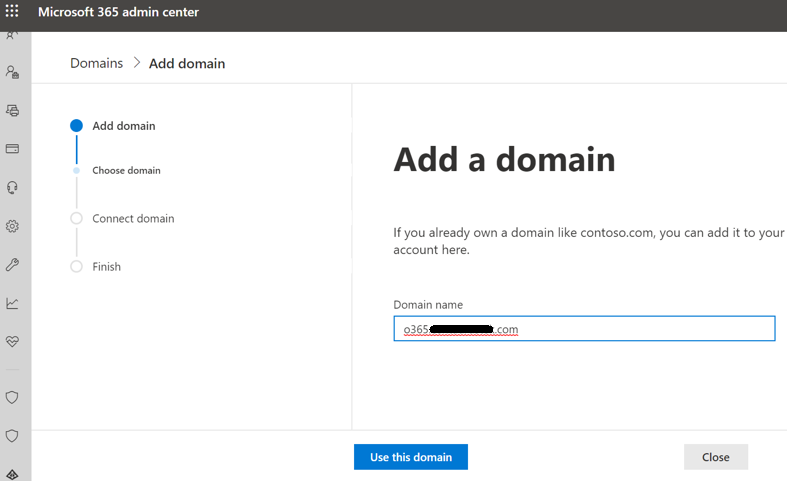Image resolution: width=787 pixels, height=481 pixels.
Task: Open the user roles person icon
Action: click(13, 72)
